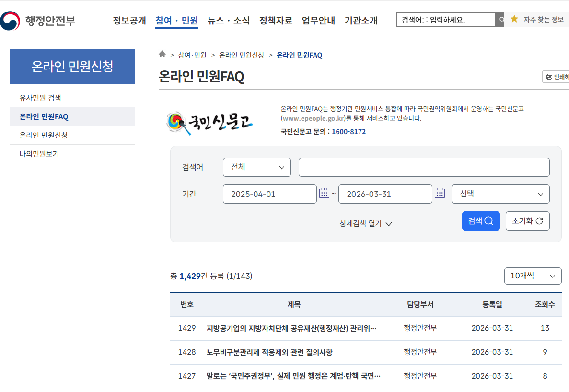This screenshot has height=392, width=569.
Task: Select 온라인 민원FAQ in sidebar
Action: (72, 116)
